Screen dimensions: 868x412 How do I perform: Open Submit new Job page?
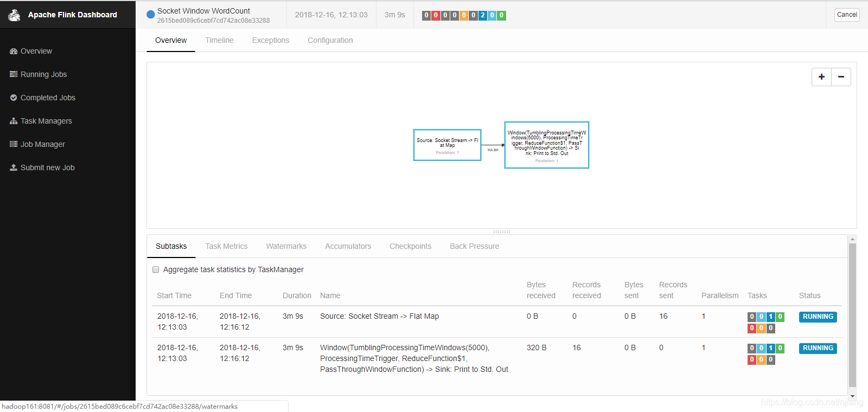pos(48,168)
